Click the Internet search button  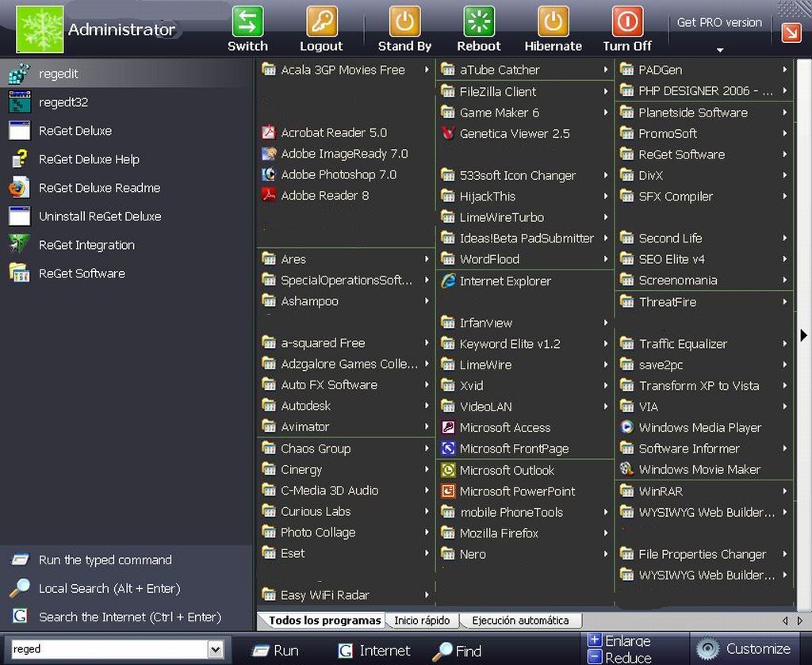coord(373,651)
